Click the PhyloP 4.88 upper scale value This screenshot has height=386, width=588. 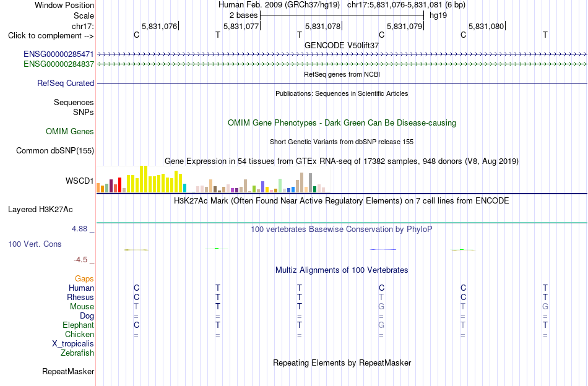79,229
